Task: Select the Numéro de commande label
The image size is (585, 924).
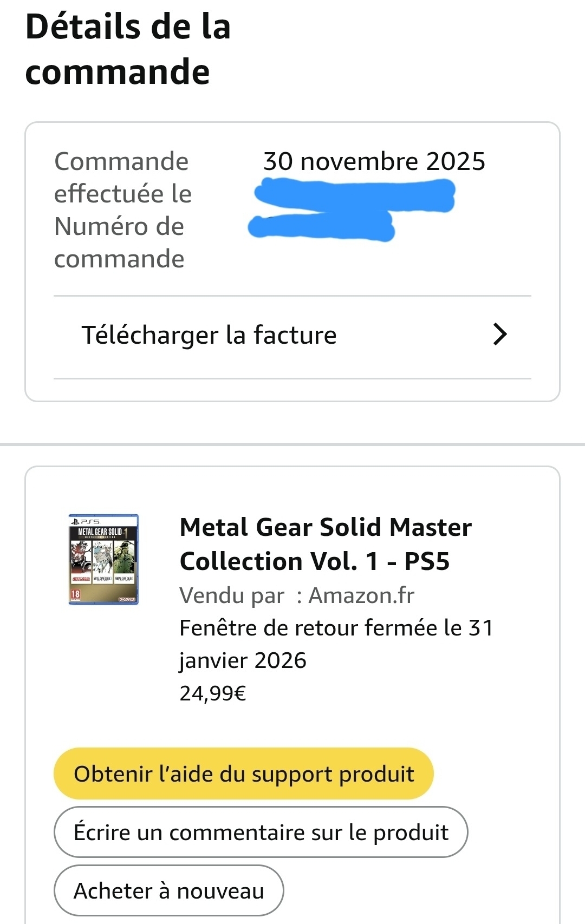Action: (119, 243)
